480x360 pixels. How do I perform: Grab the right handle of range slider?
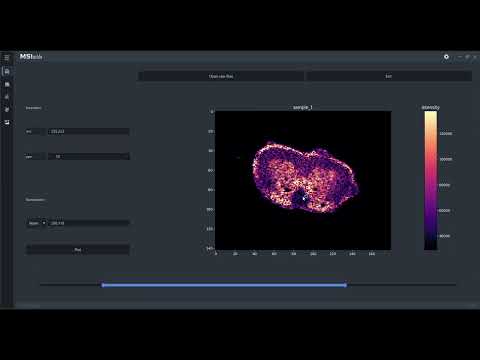pos(346,285)
